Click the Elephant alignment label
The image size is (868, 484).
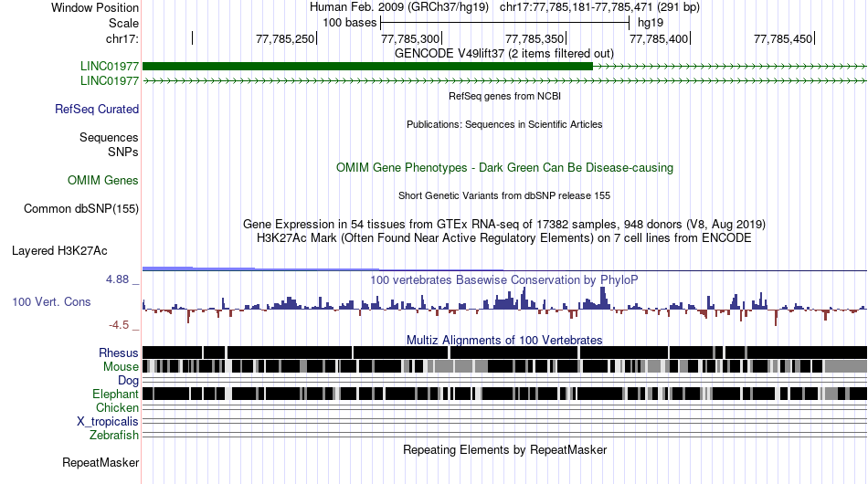click(x=115, y=395)
